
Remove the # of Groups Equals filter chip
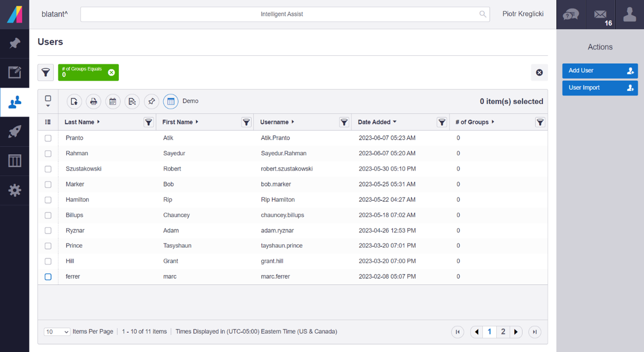point(111,73)
